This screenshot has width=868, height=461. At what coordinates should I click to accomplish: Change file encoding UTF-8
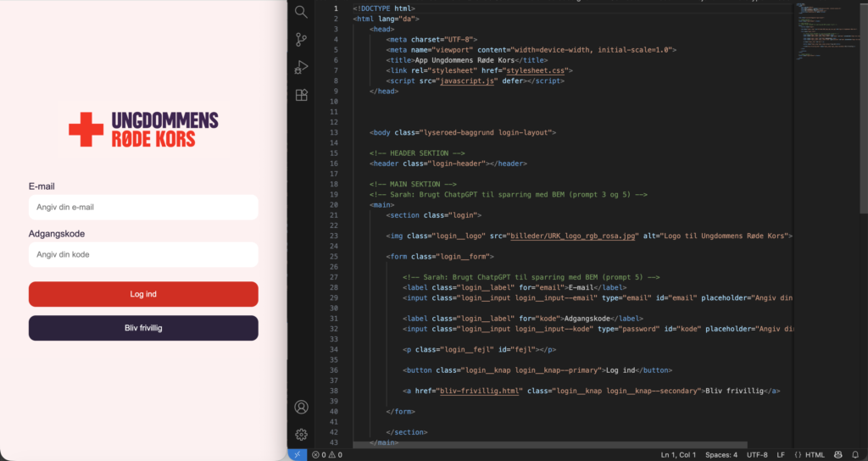757,455
